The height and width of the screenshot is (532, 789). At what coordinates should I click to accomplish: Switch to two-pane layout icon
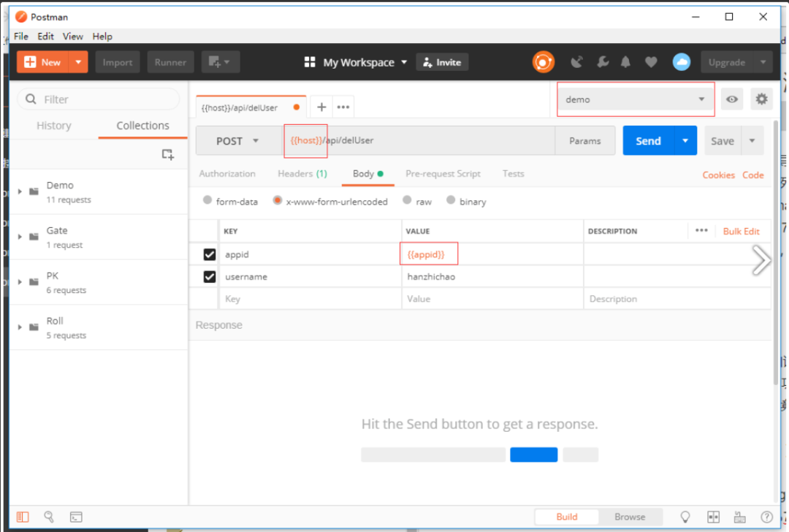pos(713,517)
